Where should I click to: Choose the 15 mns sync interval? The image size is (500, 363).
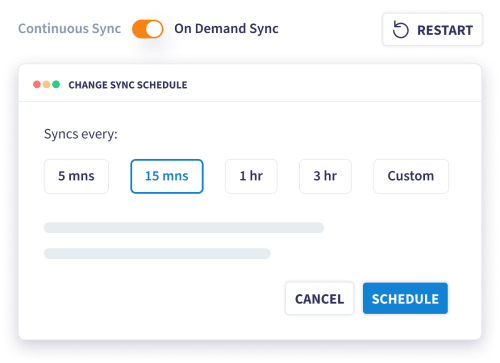pos(167,176)
